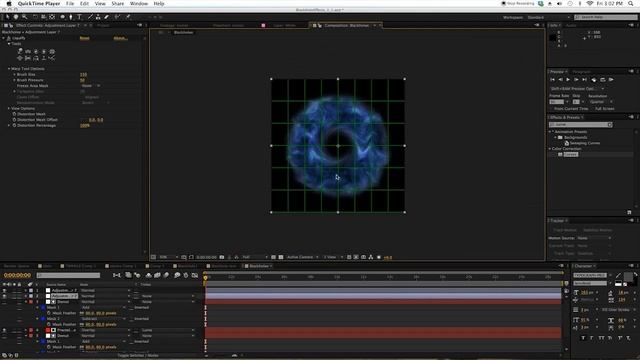Open the File menu
Image resolution: width=640 pixels, height=360 pixels.
pyautogui.click(x=70, y=4)
